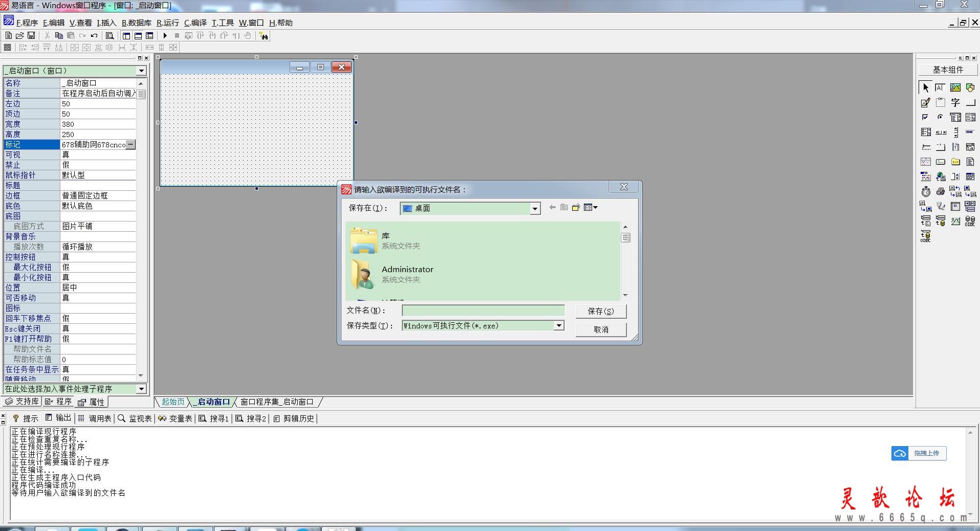The image size is (980, 531).
Task: Click the Save floppy disk toolbar icon
Action: click(x=31, y=36)
